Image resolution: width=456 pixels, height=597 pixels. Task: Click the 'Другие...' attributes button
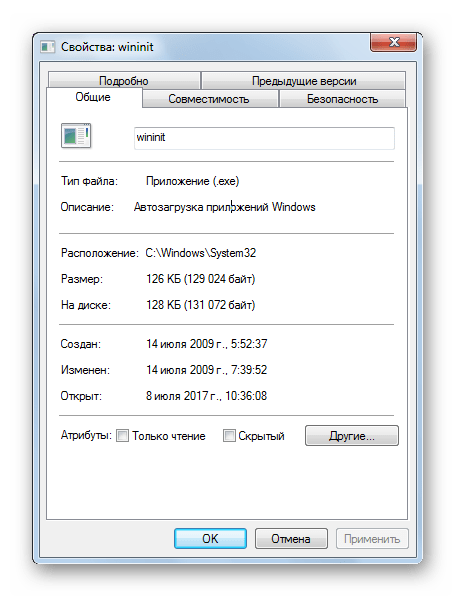352,436
